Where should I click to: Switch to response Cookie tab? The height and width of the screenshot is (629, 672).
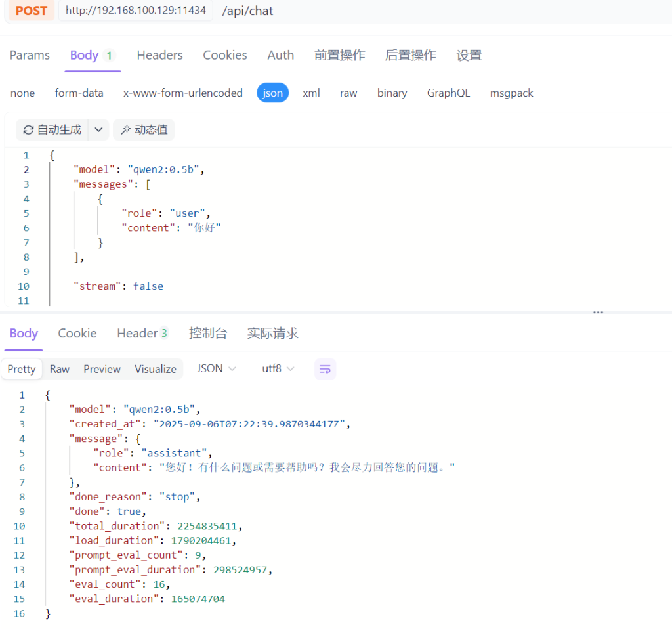coord(77,334)
